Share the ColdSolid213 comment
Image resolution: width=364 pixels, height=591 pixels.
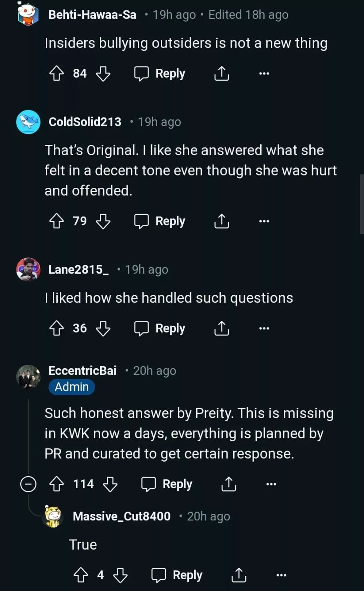[222, 221]
